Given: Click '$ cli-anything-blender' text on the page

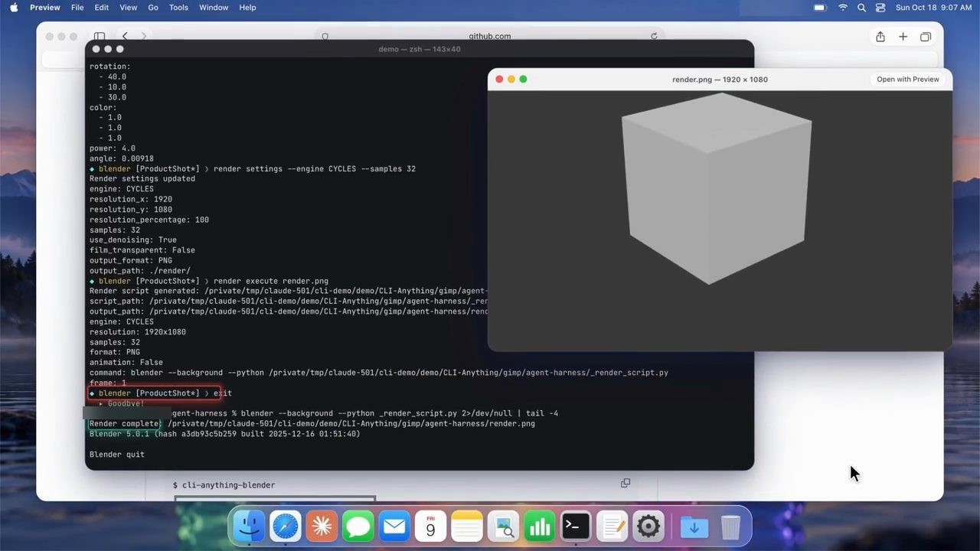Looking at the screenshot, I should pos(224,485).
